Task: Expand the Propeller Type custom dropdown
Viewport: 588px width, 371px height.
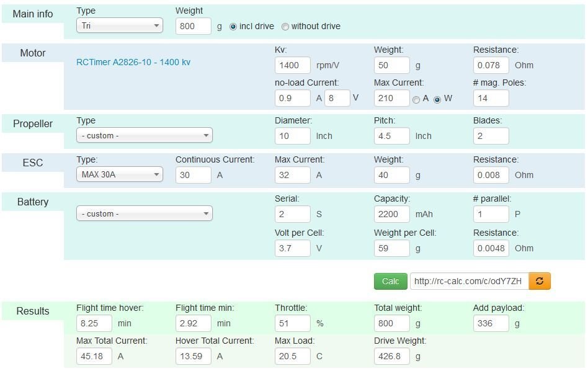Action: 145,135
